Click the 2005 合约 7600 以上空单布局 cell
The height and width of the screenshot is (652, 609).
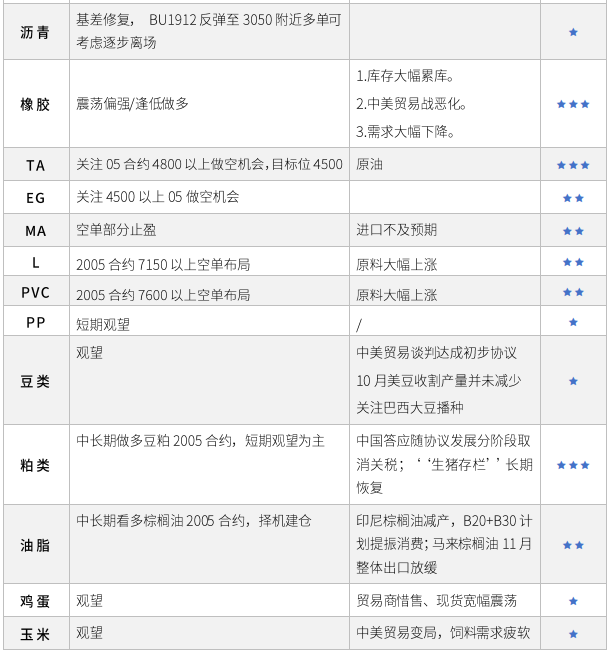coord(163,295)
